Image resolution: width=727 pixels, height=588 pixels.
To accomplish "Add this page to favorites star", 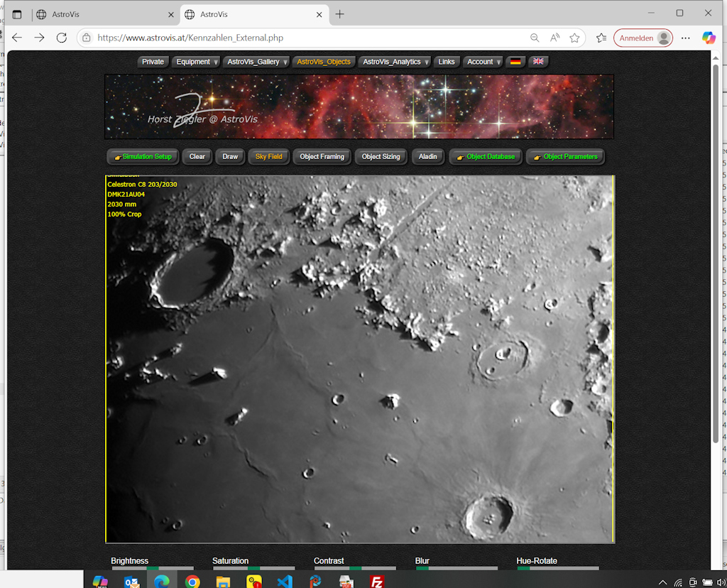I will click(574, 38).
